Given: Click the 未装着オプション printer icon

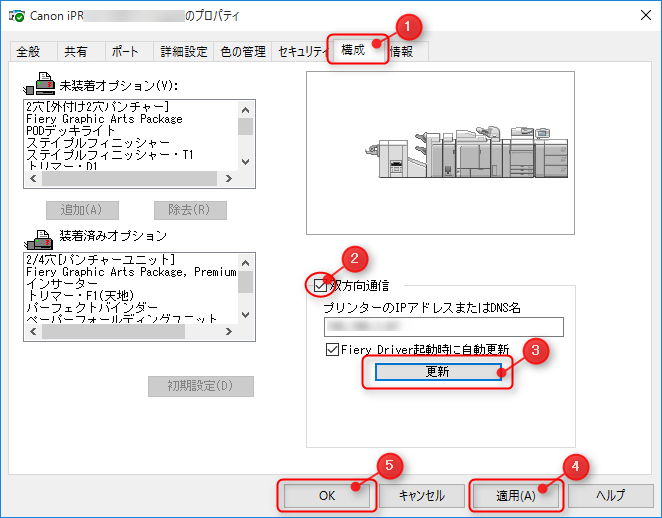Looking at the screenshot, I should pyautogui.click(x=39, y=83).
